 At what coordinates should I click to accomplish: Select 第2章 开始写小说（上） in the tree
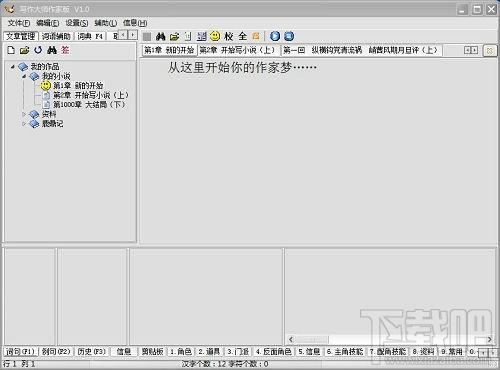pyautogui.click(x=91, y=95)
